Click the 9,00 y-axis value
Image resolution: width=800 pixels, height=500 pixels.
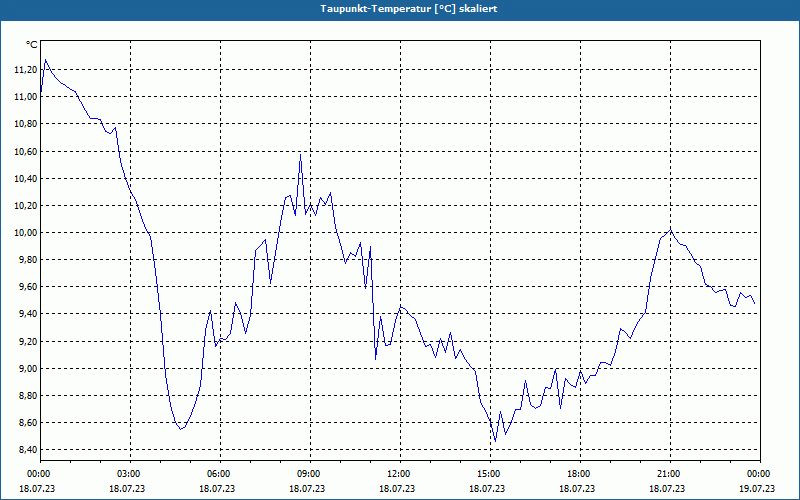(x=28, y=368)
